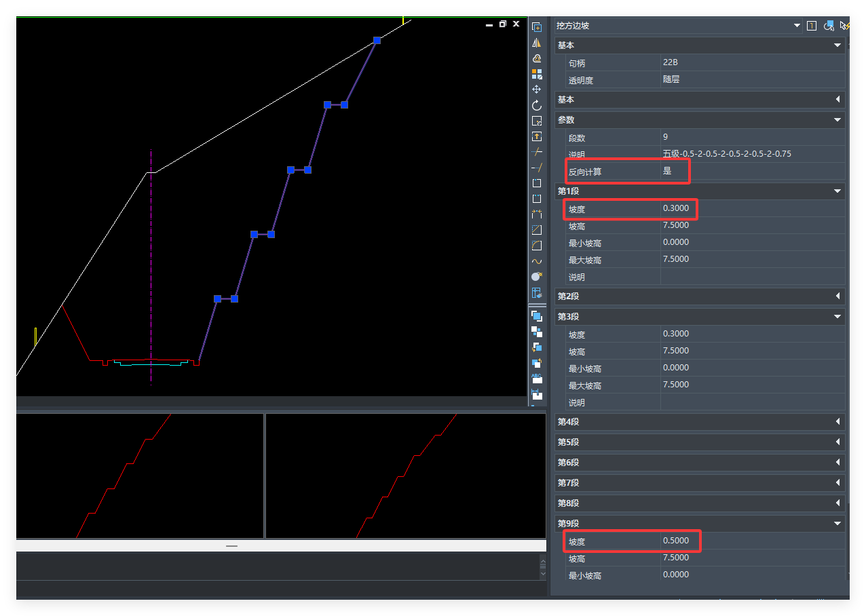866x616 pixels.
Task: Collapse the 参数 section
Action: (837, 120)
